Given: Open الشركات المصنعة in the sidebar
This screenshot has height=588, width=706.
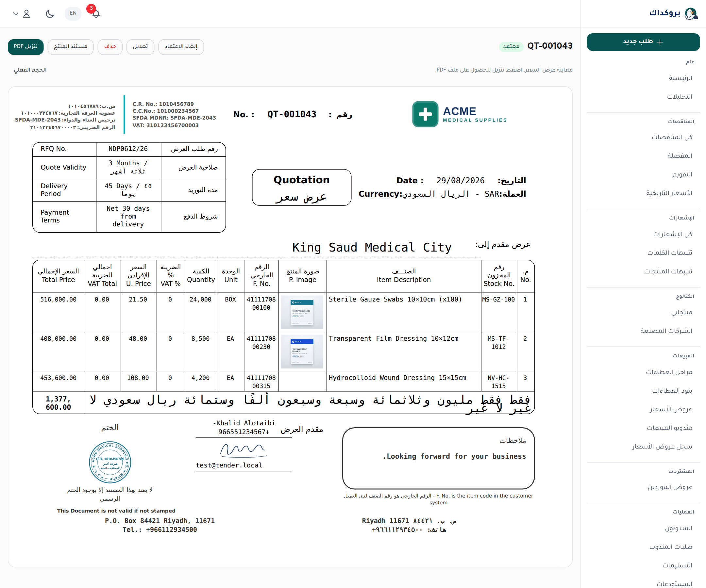Looking at the screenshot, I should click(x=666, y=331).
